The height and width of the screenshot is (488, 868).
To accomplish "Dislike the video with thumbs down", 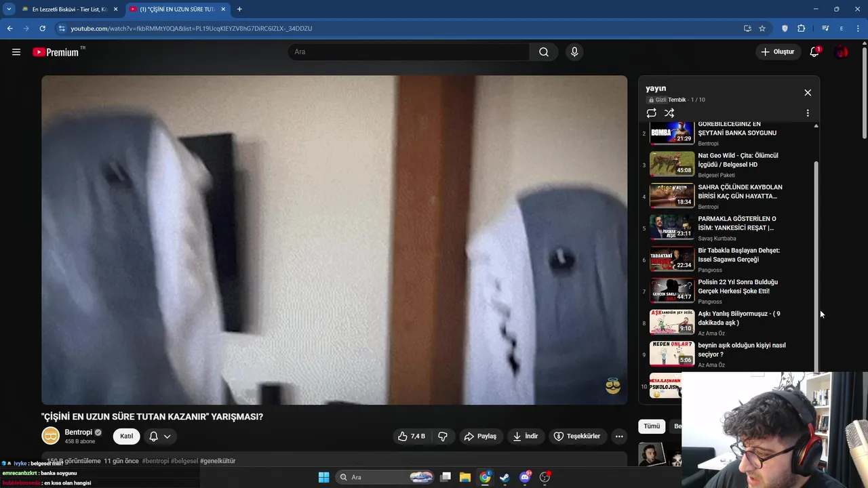I will pos(443,436).
